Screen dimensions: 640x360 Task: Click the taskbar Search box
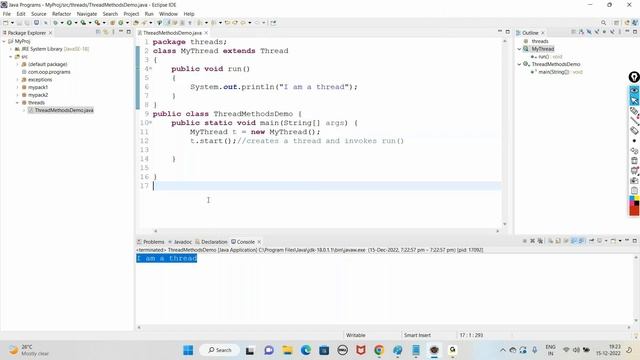coord(220,350)
